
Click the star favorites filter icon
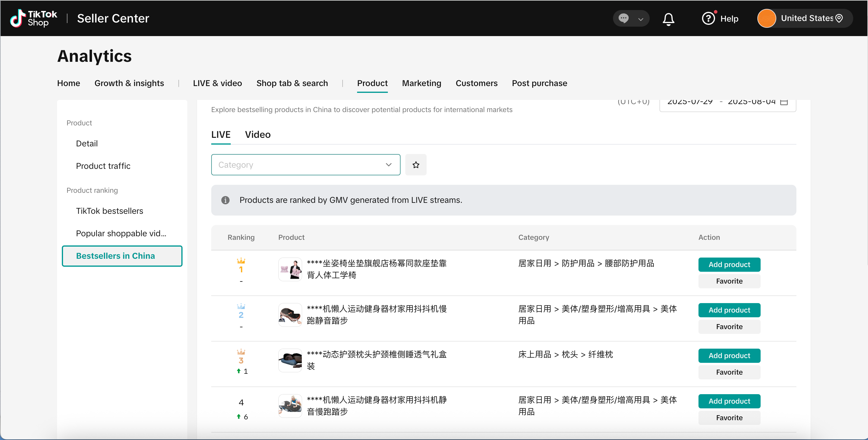(415, 165)
